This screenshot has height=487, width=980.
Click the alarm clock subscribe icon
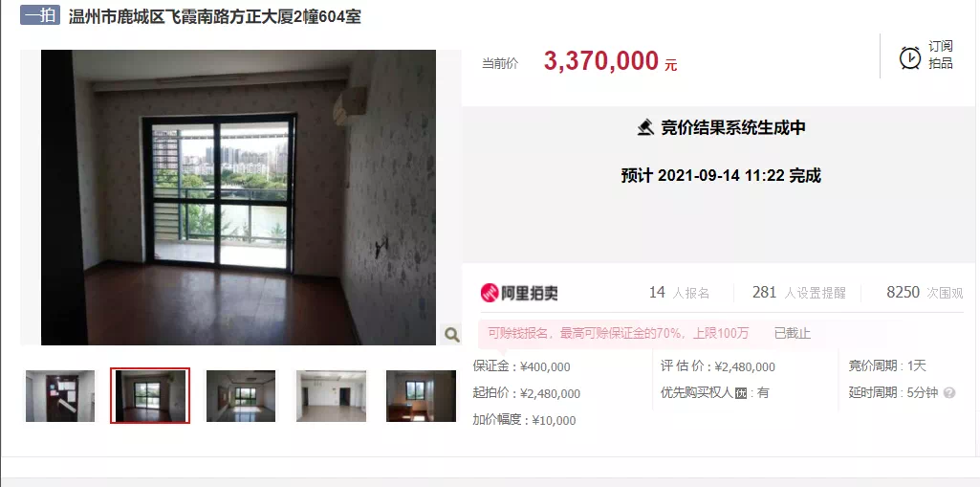909,57
